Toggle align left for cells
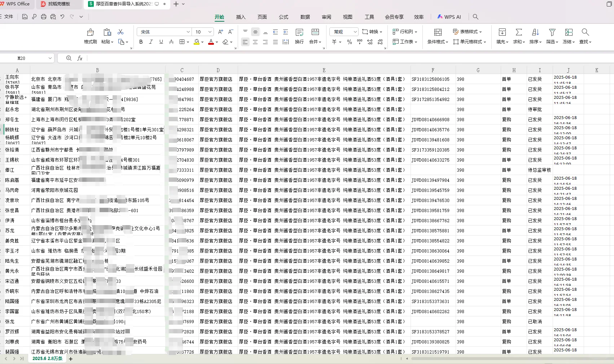The image size is (614, 364). pos(245,42)
